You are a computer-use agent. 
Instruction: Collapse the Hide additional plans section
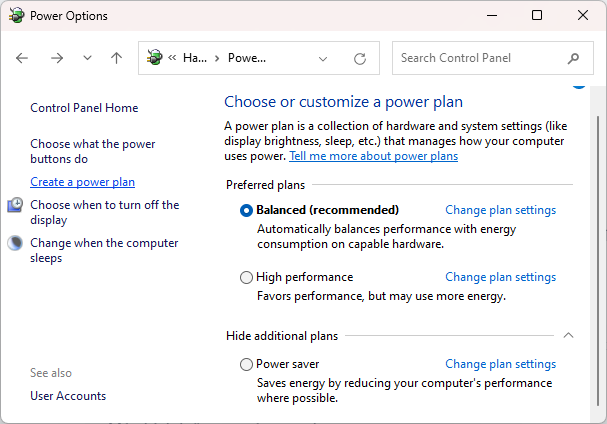pos(569,336)
